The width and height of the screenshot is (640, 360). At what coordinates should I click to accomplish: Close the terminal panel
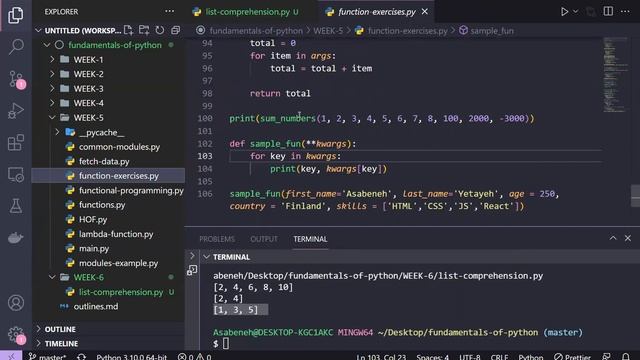(628, 238)
